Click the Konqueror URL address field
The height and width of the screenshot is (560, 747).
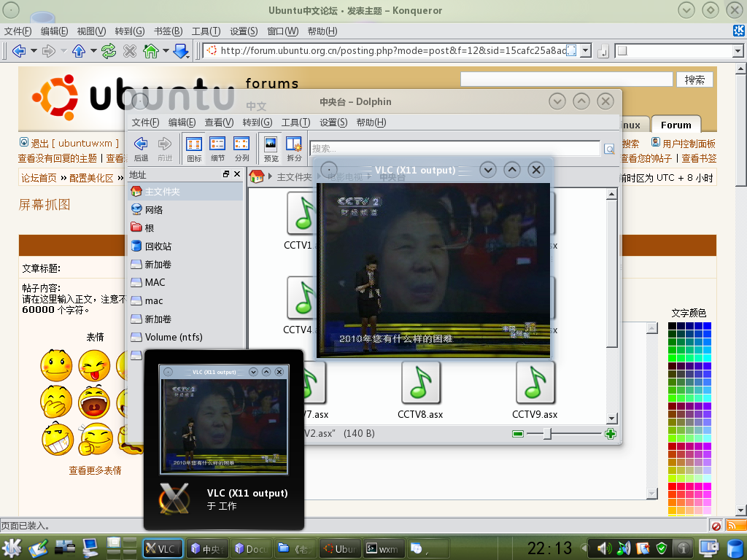391,50
